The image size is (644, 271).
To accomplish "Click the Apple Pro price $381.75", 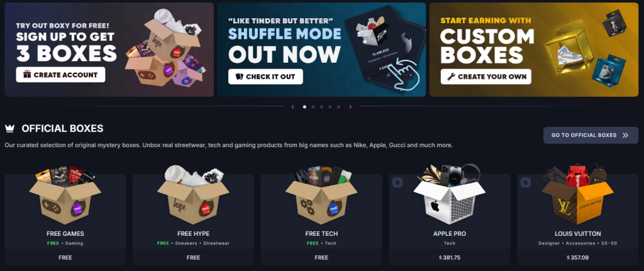I will pyautogui.click(x=450, y=258).
